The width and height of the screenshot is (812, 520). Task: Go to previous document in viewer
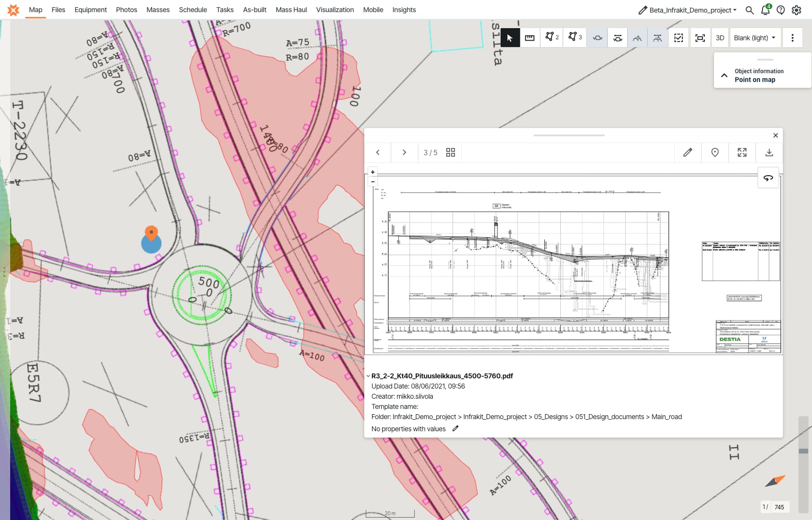pyautogui.click(x=378, y=152)
